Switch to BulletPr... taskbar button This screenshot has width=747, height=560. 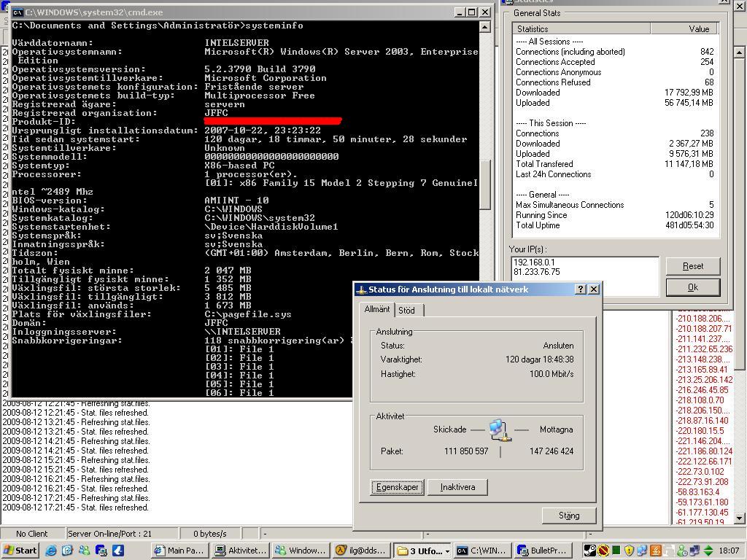pyautogui.click(x=543, y=551)
